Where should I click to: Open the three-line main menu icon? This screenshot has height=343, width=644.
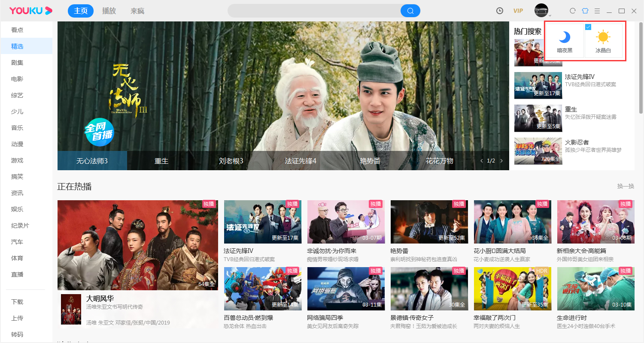coord(597,11)
